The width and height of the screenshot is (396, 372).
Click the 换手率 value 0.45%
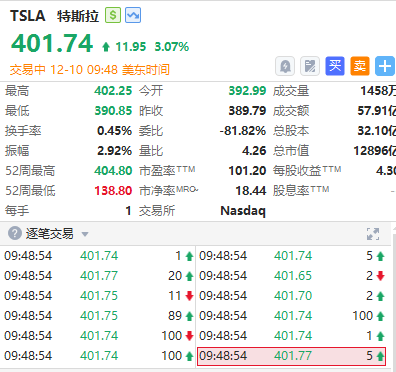tap(114, 131)
